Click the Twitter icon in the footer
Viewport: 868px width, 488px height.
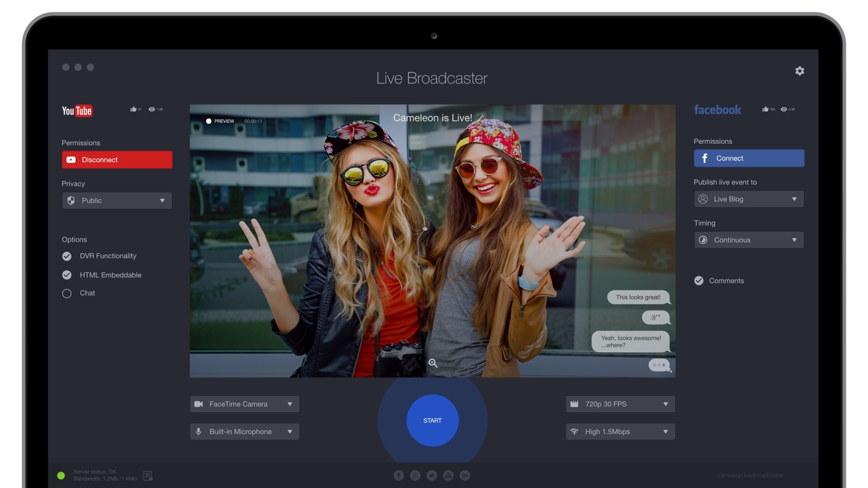click(432, 475)
